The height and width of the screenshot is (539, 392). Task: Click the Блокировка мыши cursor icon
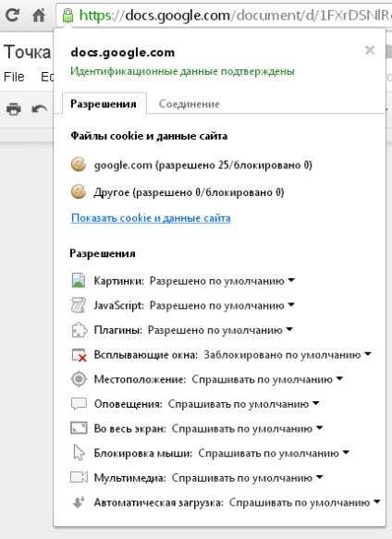80,453
